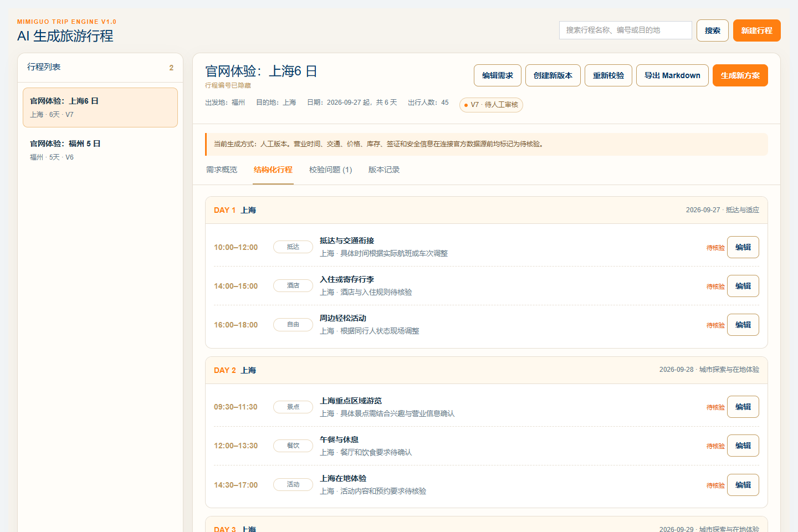This screenshot has height=532, width=798.
Task: Click the 酒店 tag for 入住或寄存行李
Action: [293, 286]
